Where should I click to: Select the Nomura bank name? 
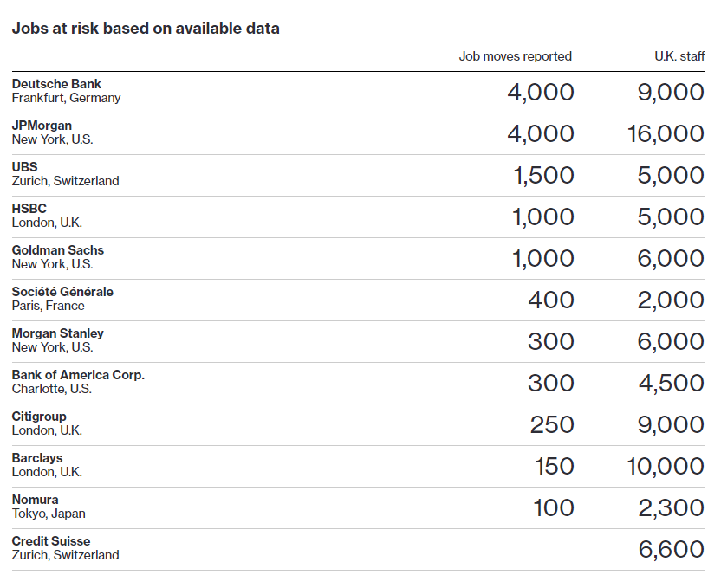35,500
